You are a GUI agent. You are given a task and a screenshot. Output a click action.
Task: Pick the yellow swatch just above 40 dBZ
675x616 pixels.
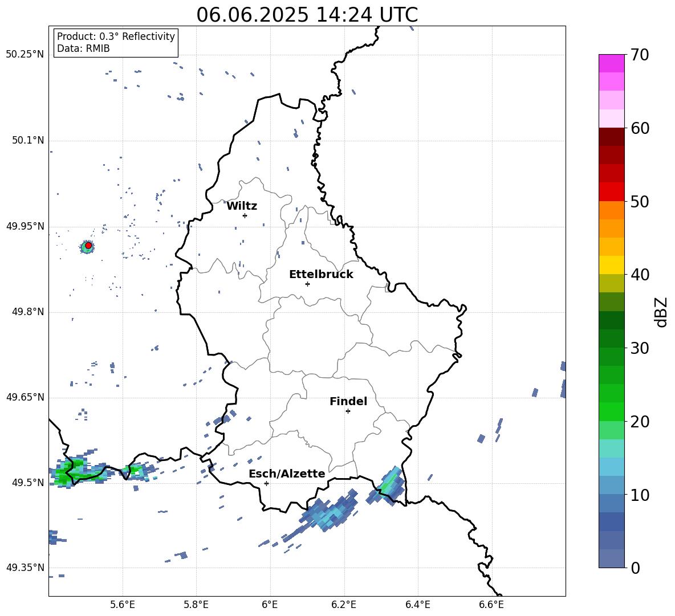click(611, 265)
